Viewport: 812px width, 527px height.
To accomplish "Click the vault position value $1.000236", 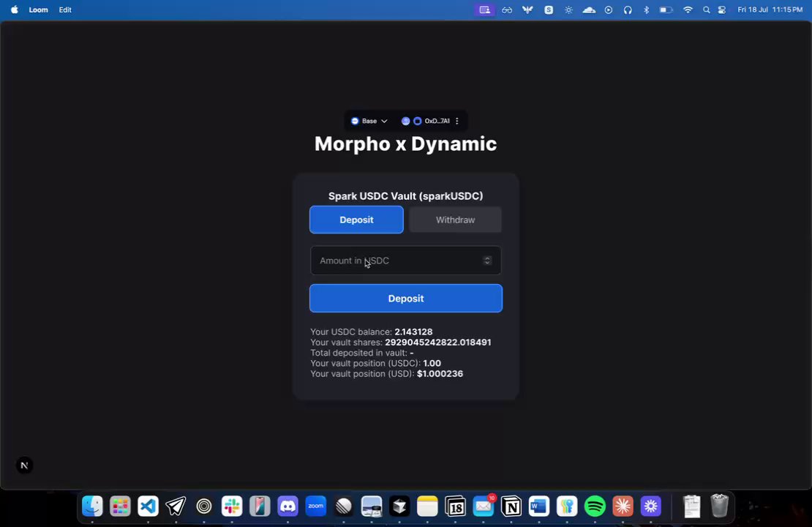I will pyautogui.click(x=440, y=373).
